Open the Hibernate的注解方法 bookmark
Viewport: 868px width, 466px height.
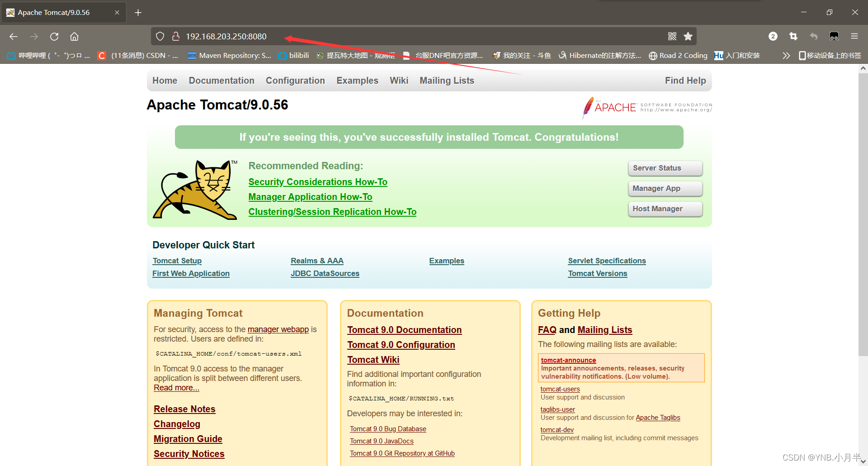pos(600,56)
